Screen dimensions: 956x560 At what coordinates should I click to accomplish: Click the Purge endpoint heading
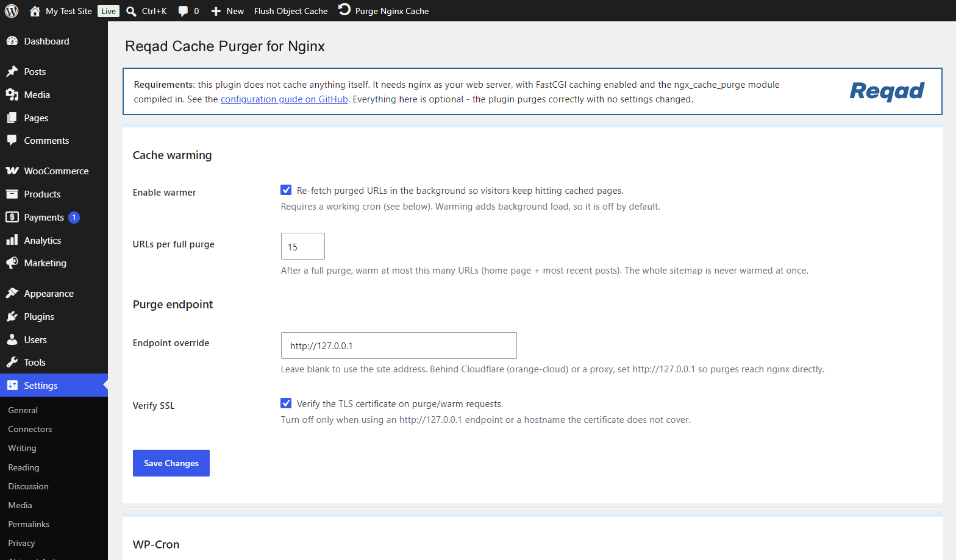click(x=173, y=305)
